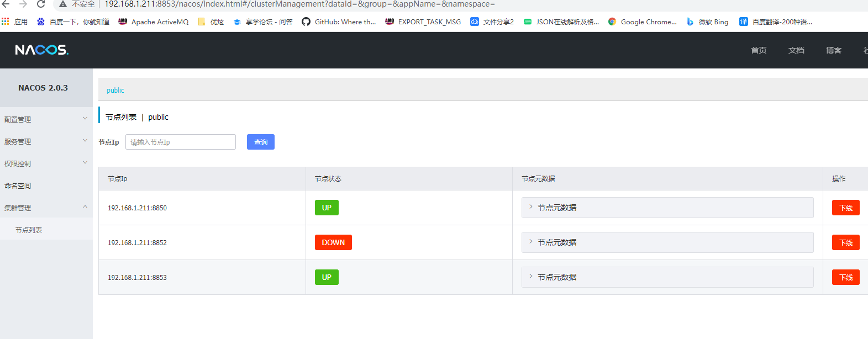Viewport: 868px width, 339px height.
Task: Open the GitHub: Where th... bookmark
Action: 339,22
